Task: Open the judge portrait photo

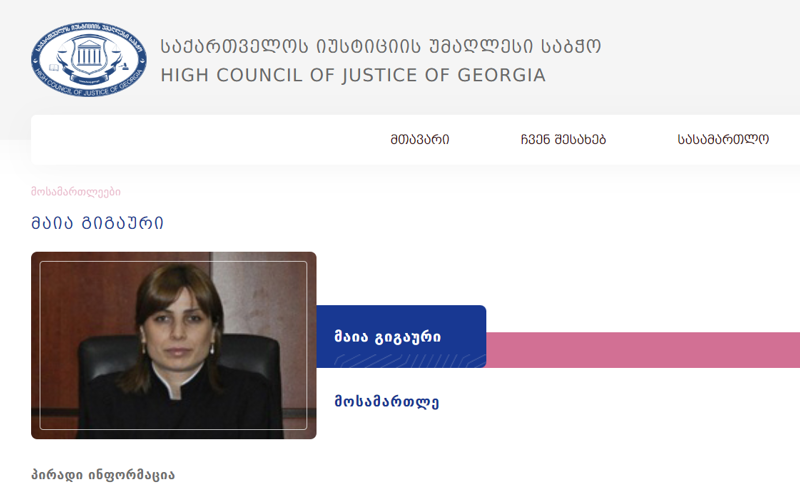Action: click(173, 345)
